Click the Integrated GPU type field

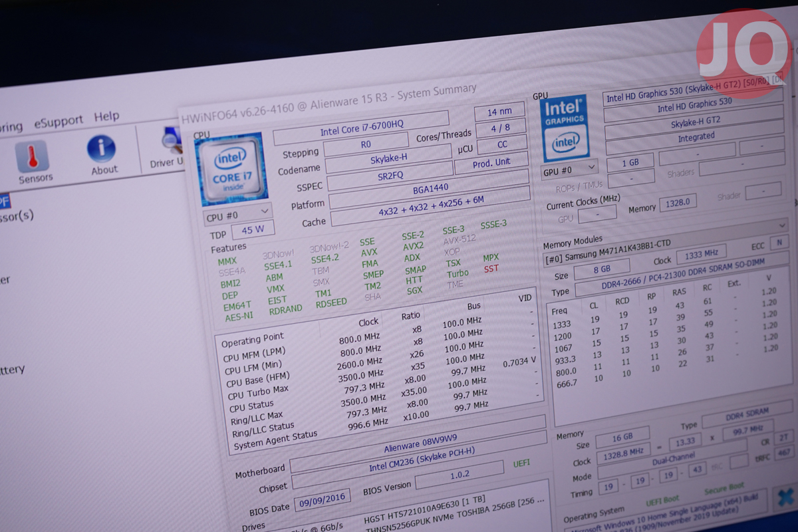coord(696,136)
